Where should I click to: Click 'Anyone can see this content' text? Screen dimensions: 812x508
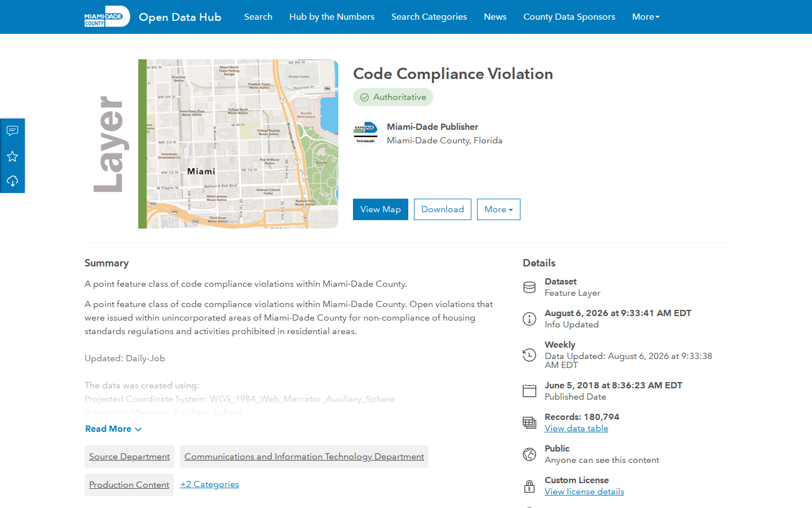click(602, 460)
